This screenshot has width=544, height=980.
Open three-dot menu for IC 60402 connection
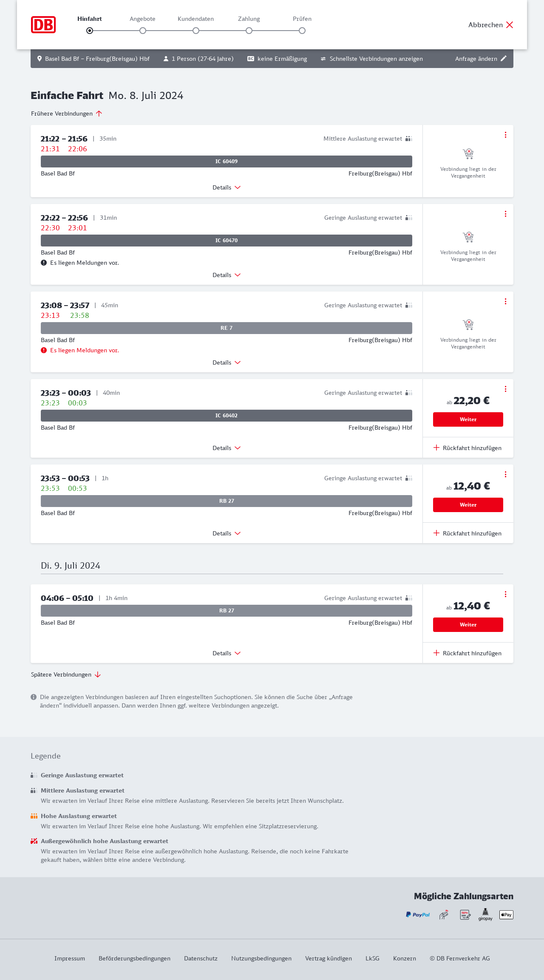[x=505, y=389]
